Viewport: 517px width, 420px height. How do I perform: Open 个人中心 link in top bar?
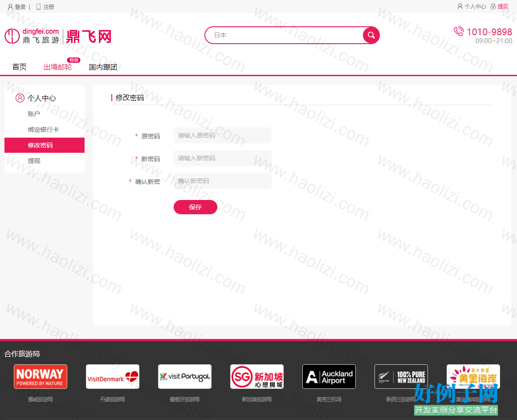click(475, 7)
